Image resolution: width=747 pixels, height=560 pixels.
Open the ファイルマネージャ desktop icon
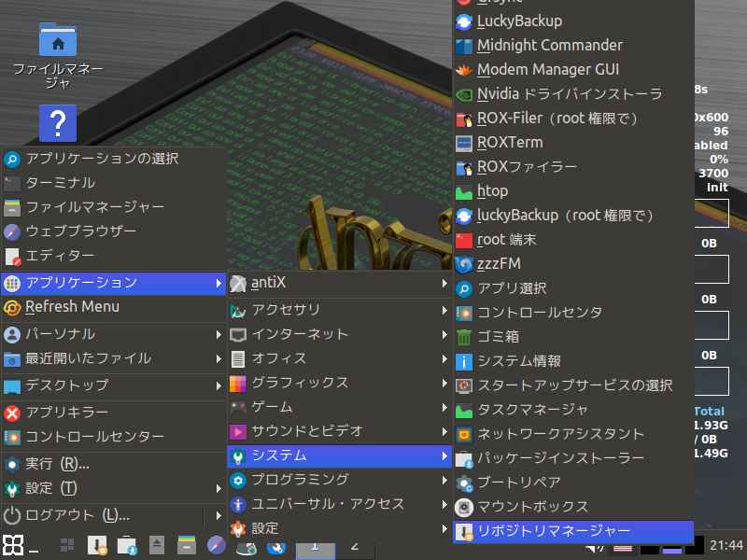pos(58,55)
